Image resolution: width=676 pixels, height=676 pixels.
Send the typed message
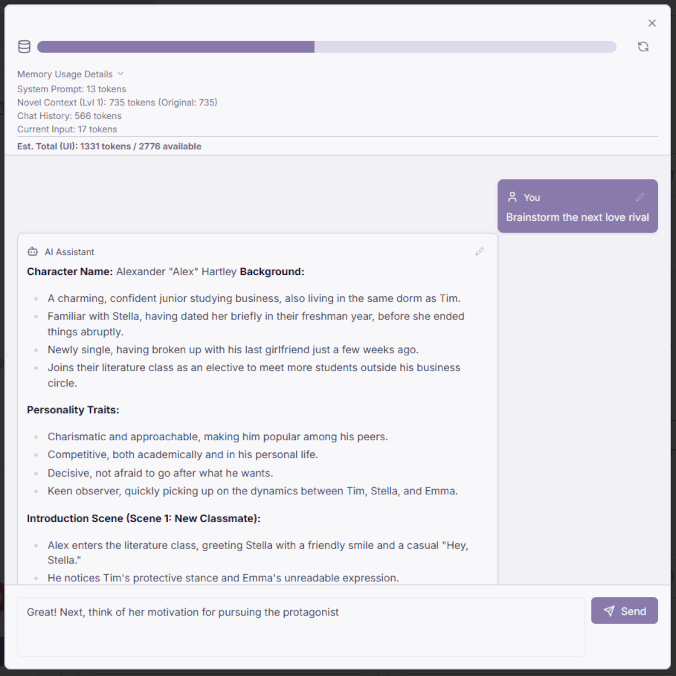click(624, 611)
